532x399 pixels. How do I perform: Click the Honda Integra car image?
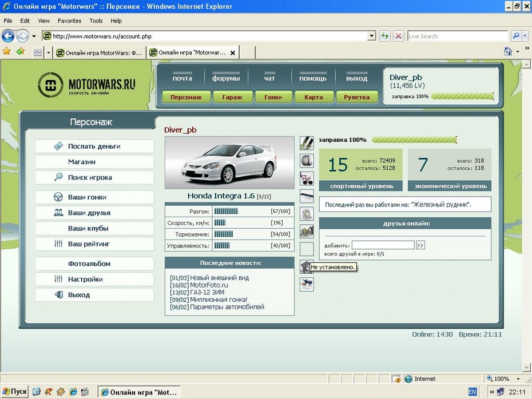(229, 163)
